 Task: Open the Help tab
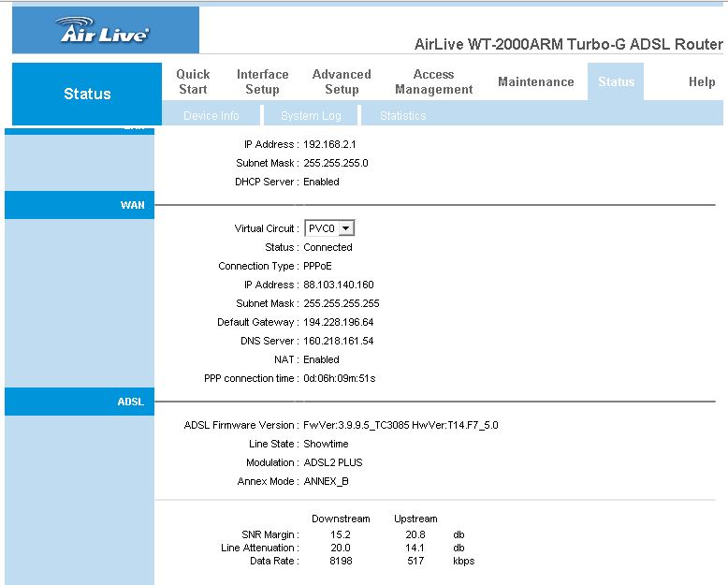tap(702, 81)
